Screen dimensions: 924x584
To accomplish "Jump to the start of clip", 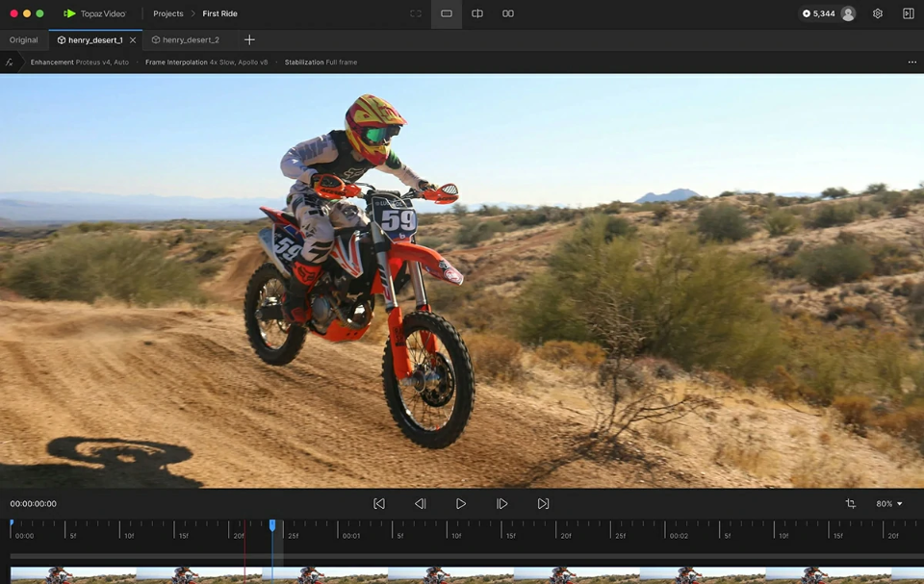I will (x=379, y=504).
